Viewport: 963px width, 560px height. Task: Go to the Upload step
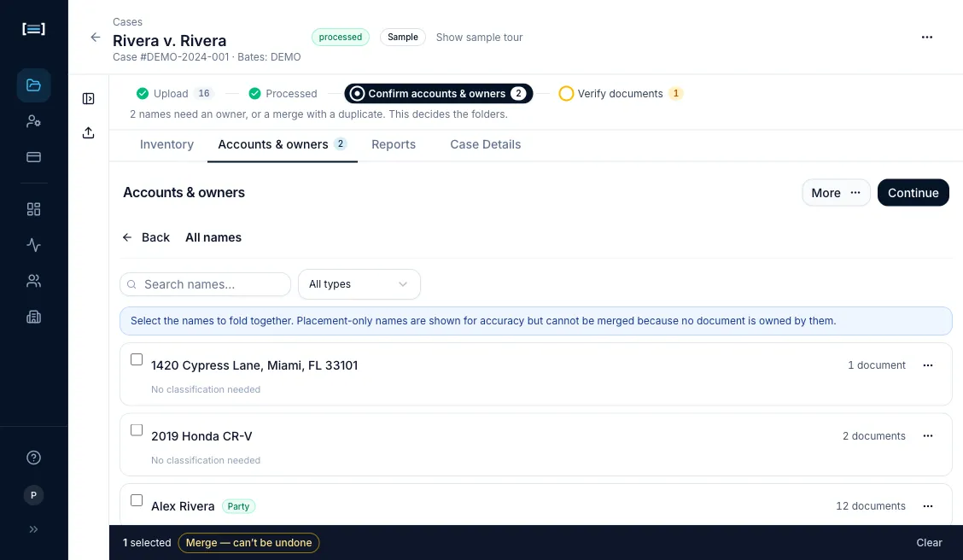click(174, 93)
